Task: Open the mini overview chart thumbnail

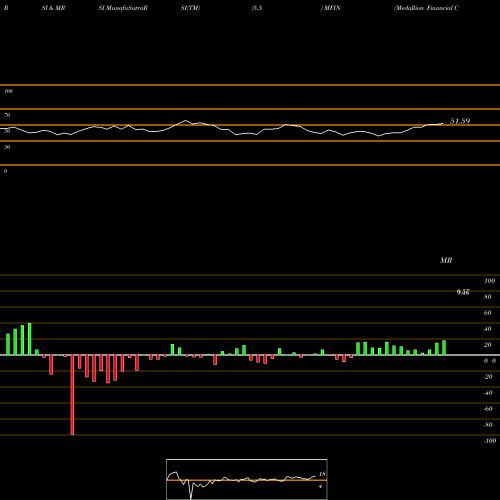Action: click(x=247, y=479)
